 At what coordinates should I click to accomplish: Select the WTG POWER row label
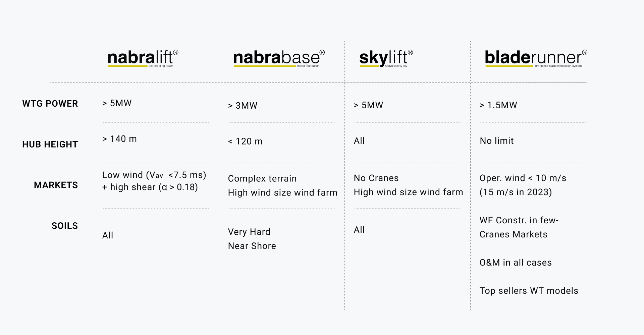pos(50,104)
